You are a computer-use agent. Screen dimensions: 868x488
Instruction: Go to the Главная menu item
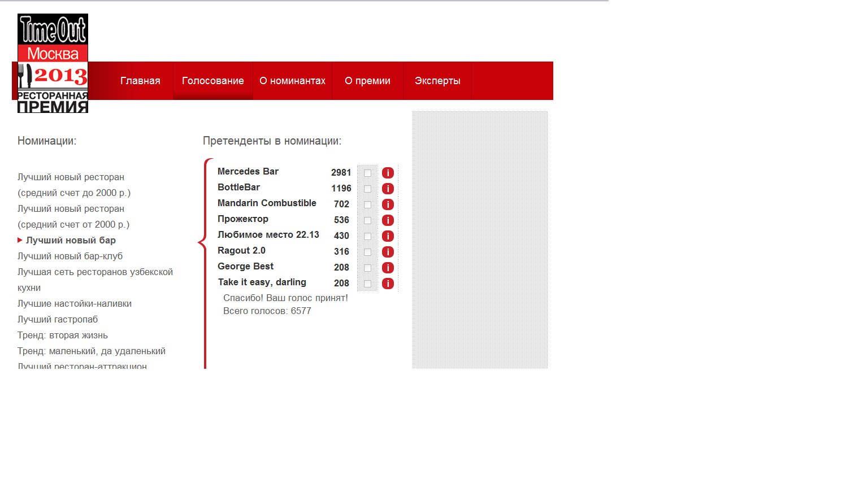coord(140,81)
